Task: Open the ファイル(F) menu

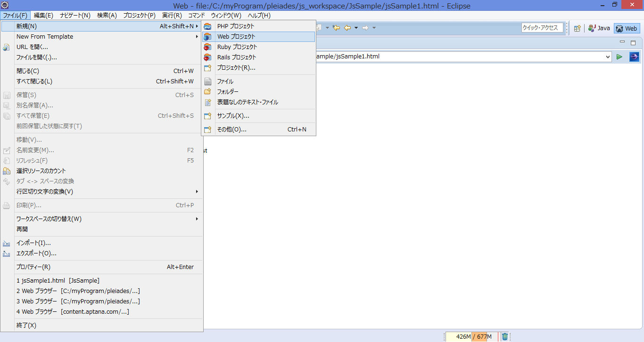Action: 15,16
